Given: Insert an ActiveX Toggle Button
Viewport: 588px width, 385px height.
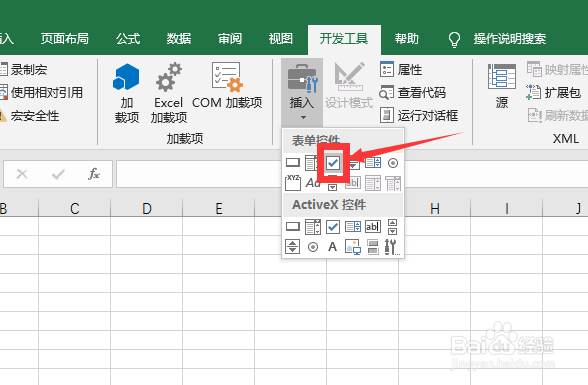Looking at the screenshot, I should [x=373, y=247].
